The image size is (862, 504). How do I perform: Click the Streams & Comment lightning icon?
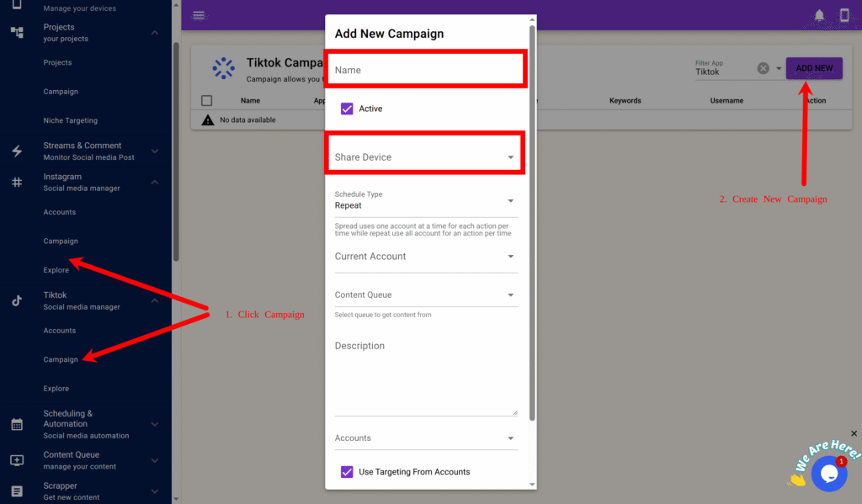point(17,151)
